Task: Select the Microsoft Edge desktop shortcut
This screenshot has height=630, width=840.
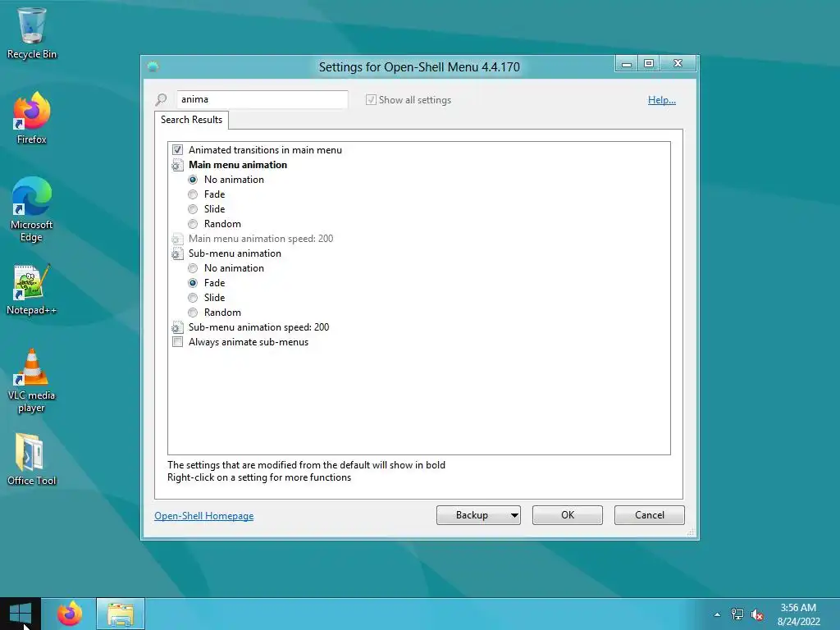Action: click(32, 209)
